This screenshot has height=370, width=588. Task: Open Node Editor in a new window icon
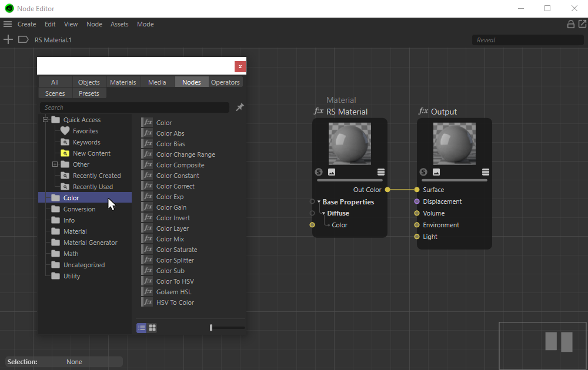(x=582, y=24)
